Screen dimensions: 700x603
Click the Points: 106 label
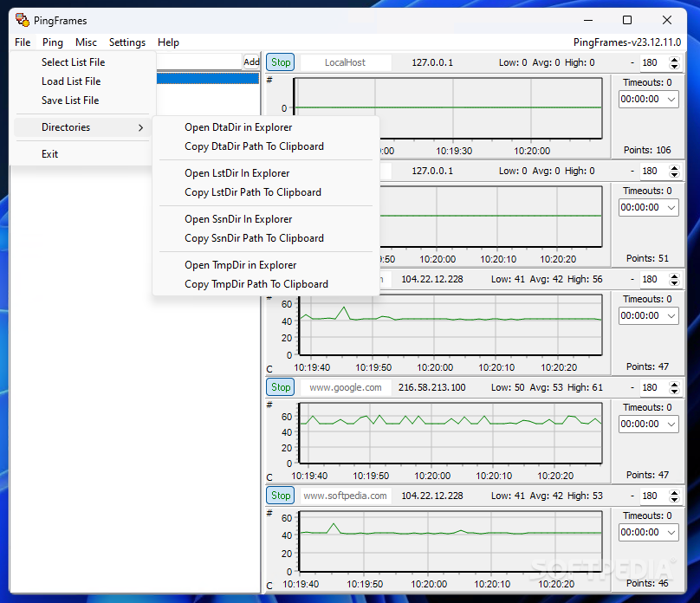coord(647,150)
